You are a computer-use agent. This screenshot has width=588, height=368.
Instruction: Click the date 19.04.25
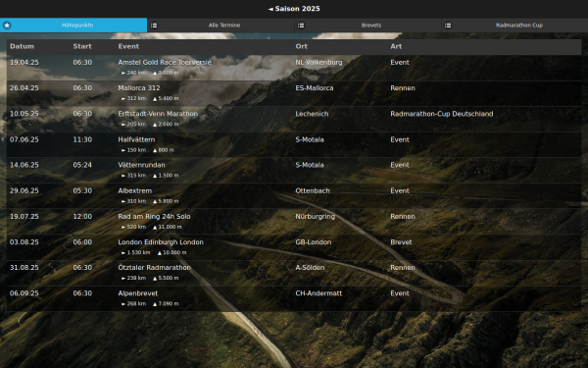24,63
